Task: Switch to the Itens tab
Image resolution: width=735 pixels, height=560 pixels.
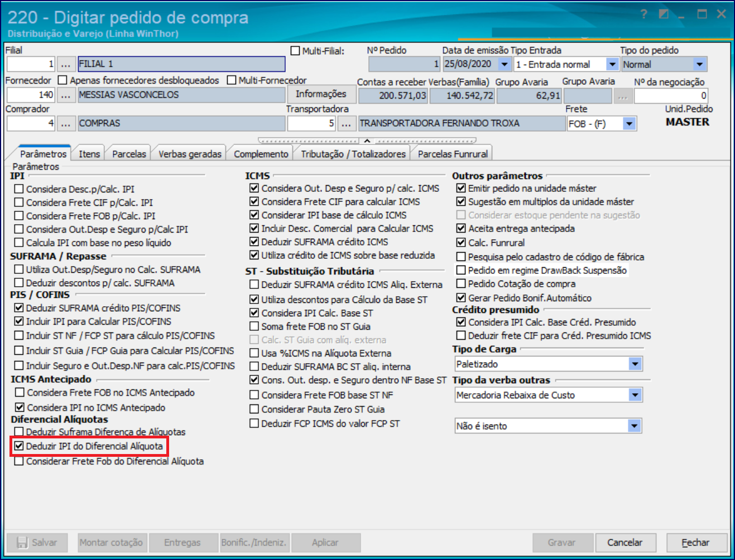Action: click(89, 154)
